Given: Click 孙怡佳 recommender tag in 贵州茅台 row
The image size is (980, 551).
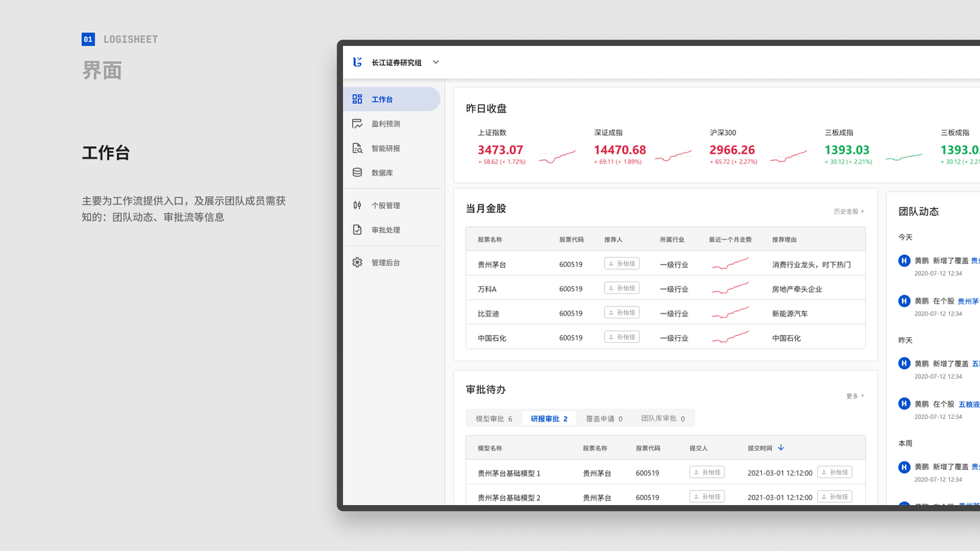Looking at the screenshot, I should tap(621, 263).
